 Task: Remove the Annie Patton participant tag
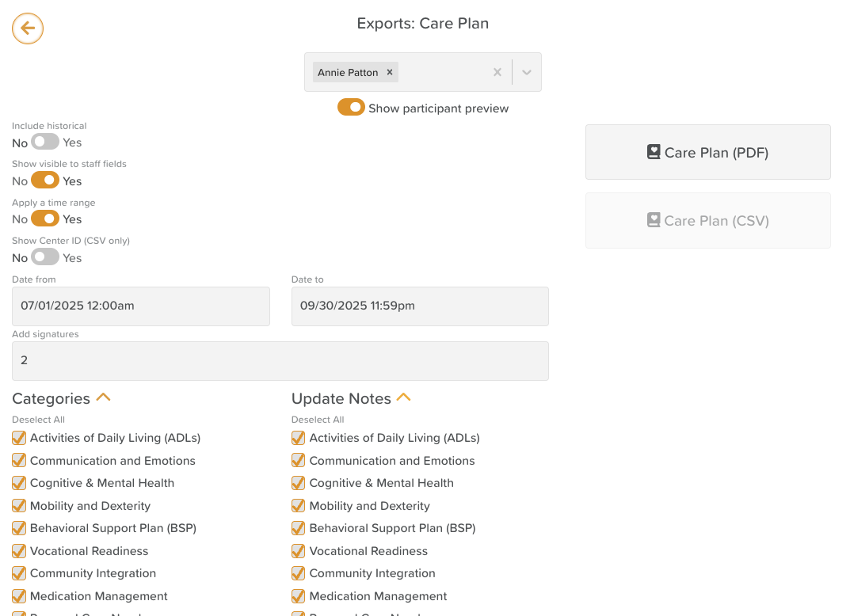pos(390,72)
